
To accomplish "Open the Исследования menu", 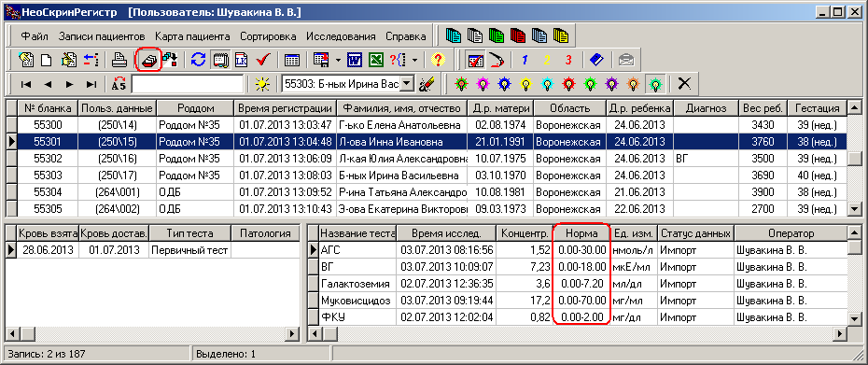I will coord(341,36).
